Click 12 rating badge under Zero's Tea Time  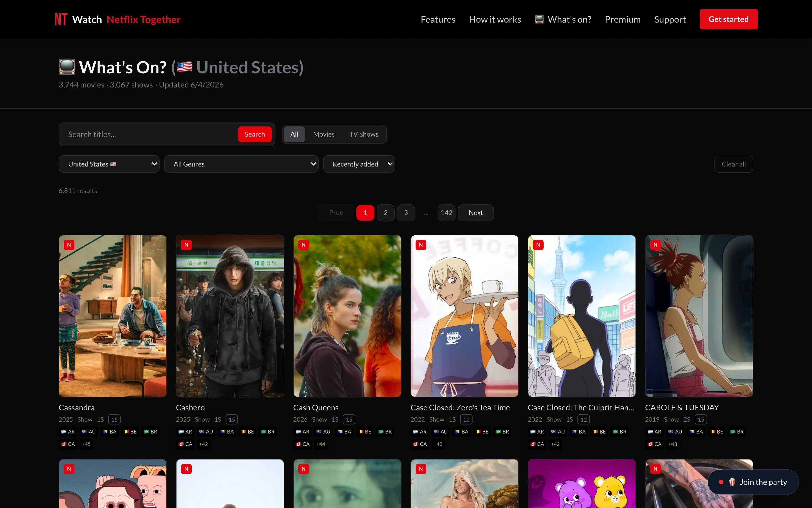[466, 419]
